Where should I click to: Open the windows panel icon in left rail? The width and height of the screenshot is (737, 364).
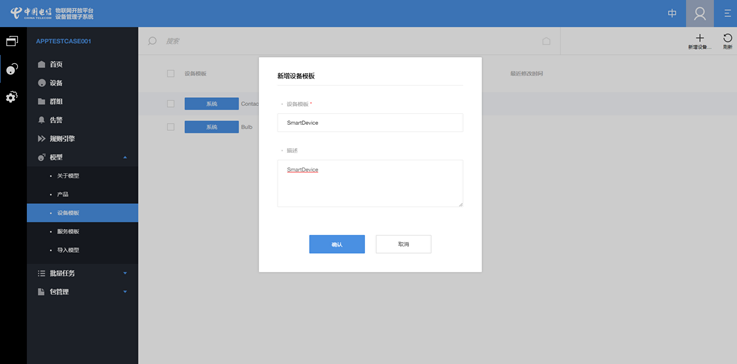pos(12,41)
